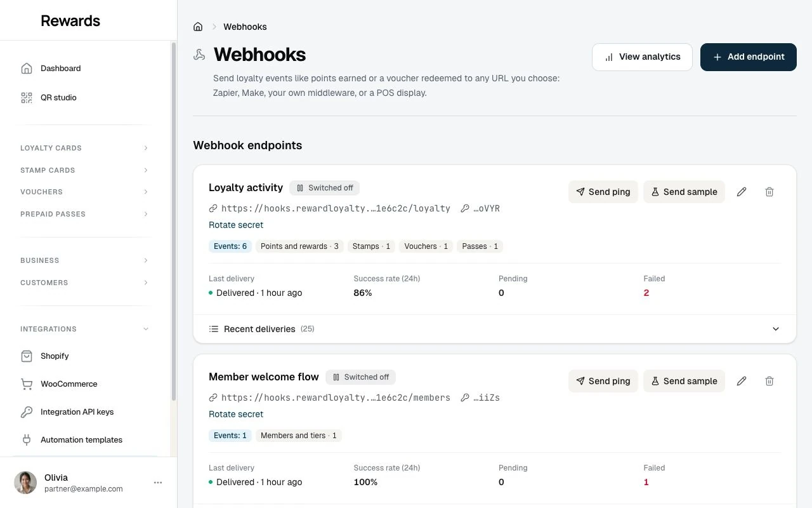
Task: Click the Rewards logo title
Action: (70, 20)
